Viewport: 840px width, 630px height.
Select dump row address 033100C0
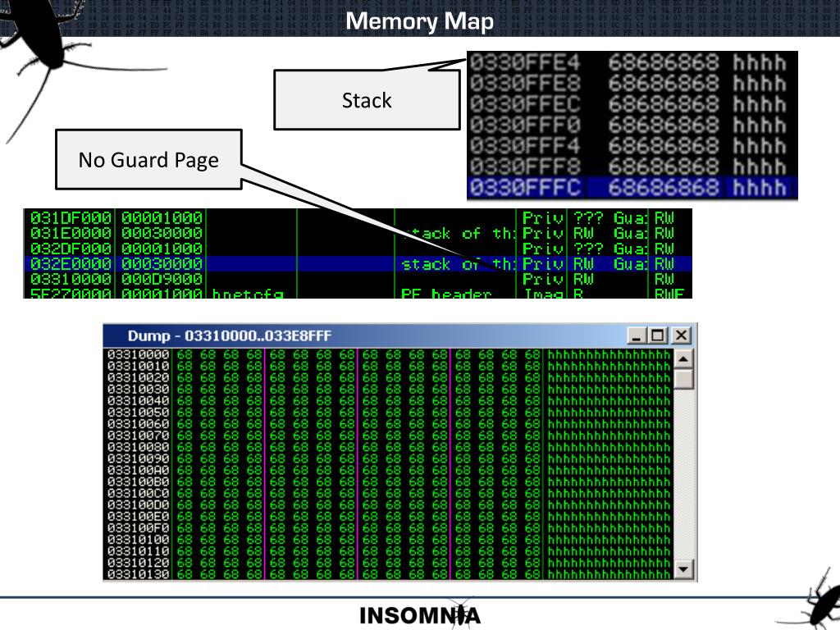138,493
